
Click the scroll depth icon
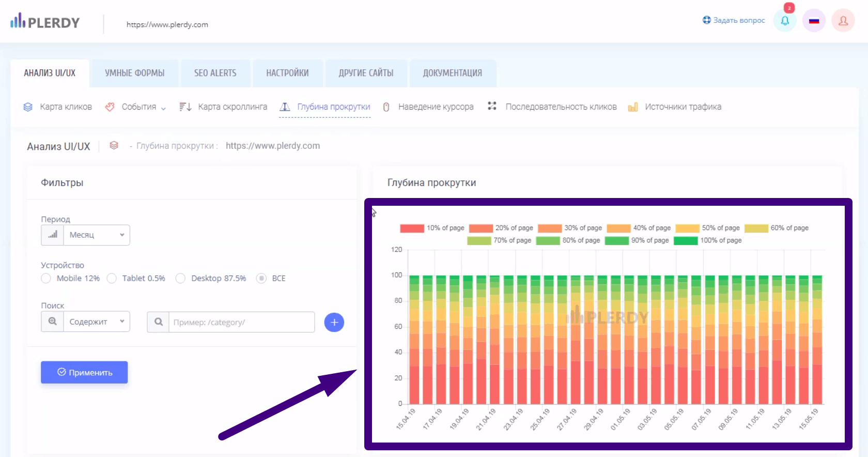point(285,107)
